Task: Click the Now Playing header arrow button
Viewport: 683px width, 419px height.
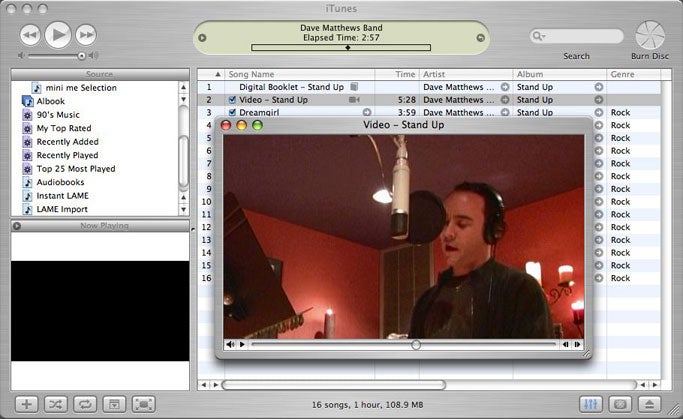Action: [17, 226]
